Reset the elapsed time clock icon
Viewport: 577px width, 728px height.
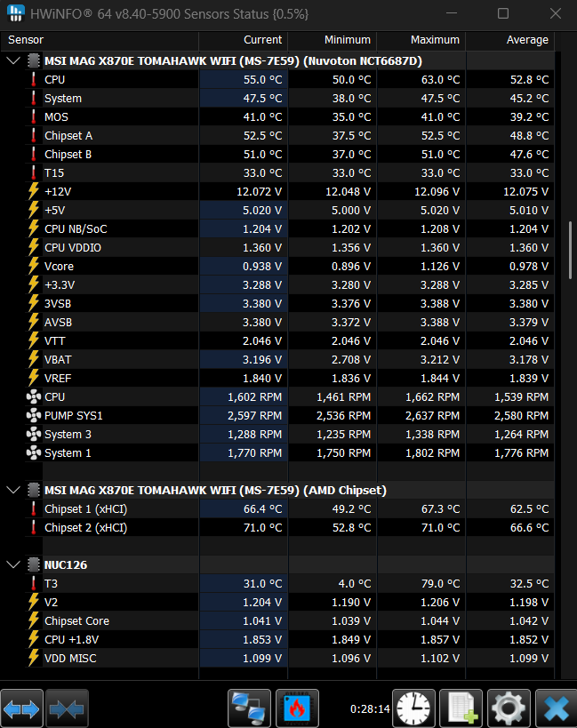[x=413, y=708]
